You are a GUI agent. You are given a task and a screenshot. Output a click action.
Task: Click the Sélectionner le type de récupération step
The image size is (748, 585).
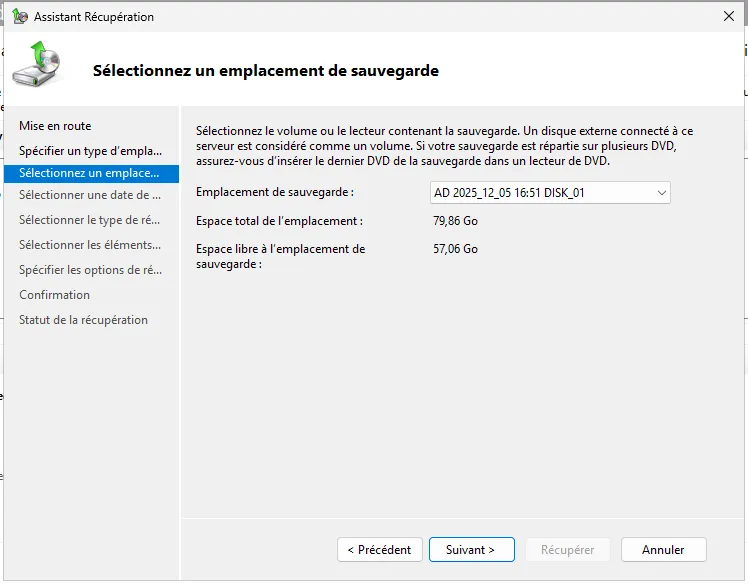click(90, 220)
